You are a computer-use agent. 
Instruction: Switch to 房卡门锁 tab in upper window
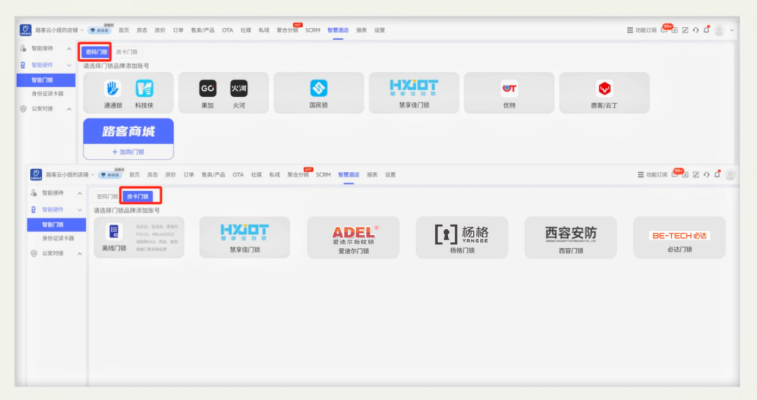pyautogui.click(x=126, y=52)
